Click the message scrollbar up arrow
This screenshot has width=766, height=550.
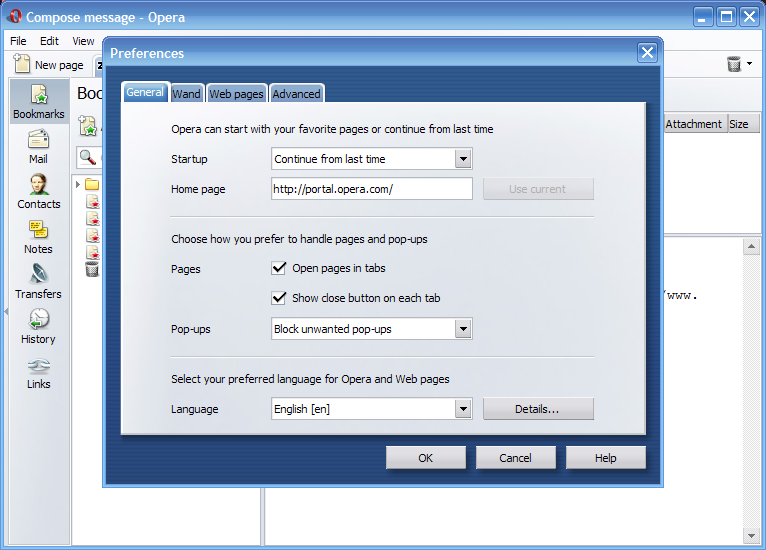(751, 247)
